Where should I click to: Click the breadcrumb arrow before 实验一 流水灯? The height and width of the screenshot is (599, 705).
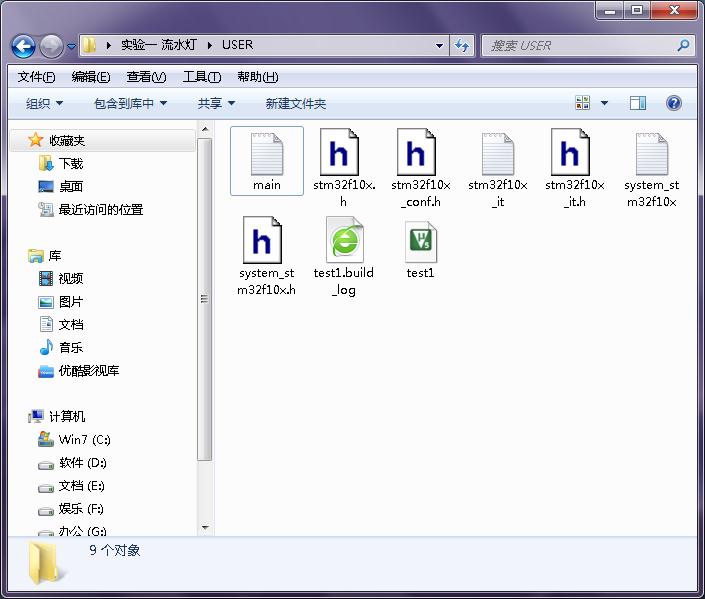click(108, 45)
